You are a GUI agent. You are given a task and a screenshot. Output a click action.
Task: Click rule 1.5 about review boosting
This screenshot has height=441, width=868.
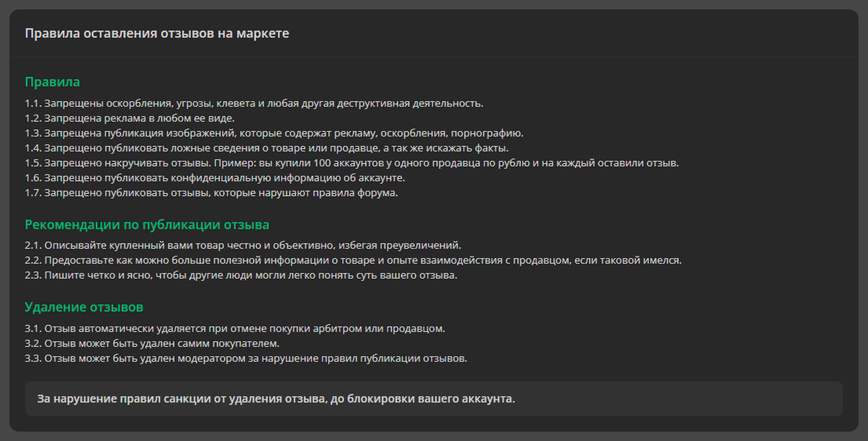[x=352, y=163]
